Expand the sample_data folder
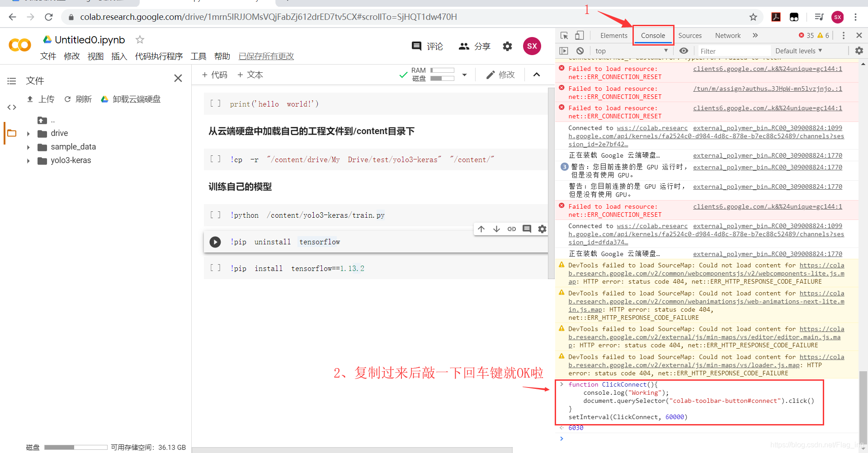Image resolution: width=868 pixels, height=453 pixels. (x=28, y=147)
